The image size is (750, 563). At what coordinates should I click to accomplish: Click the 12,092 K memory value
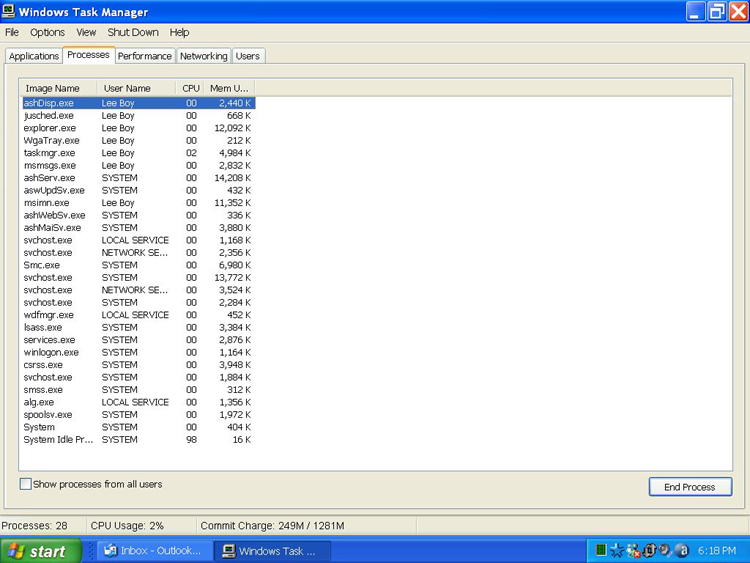(232, 128)
